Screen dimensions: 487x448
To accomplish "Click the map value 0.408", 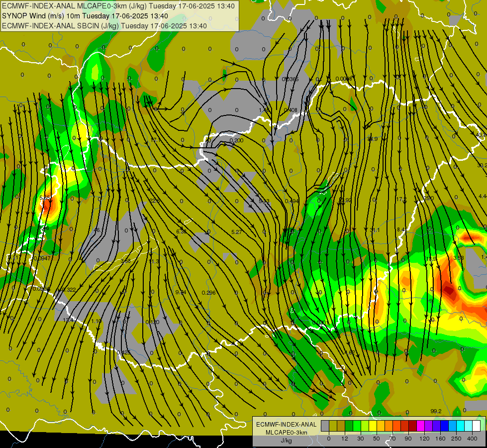I will [x=291, y=110].
